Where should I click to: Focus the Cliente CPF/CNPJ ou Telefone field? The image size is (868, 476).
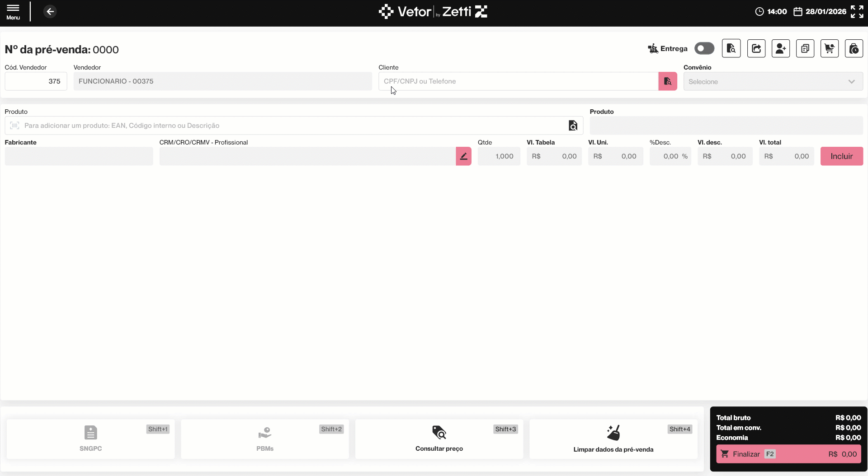coord(519,81)
